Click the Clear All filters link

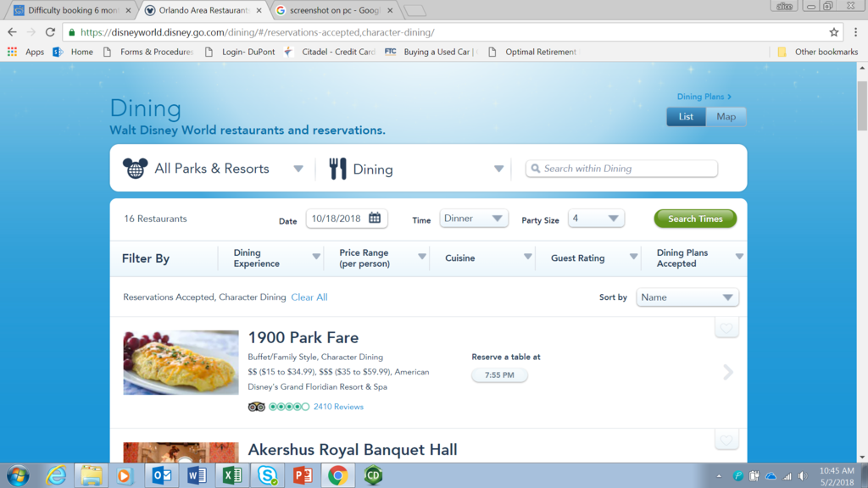click(309, 297)
